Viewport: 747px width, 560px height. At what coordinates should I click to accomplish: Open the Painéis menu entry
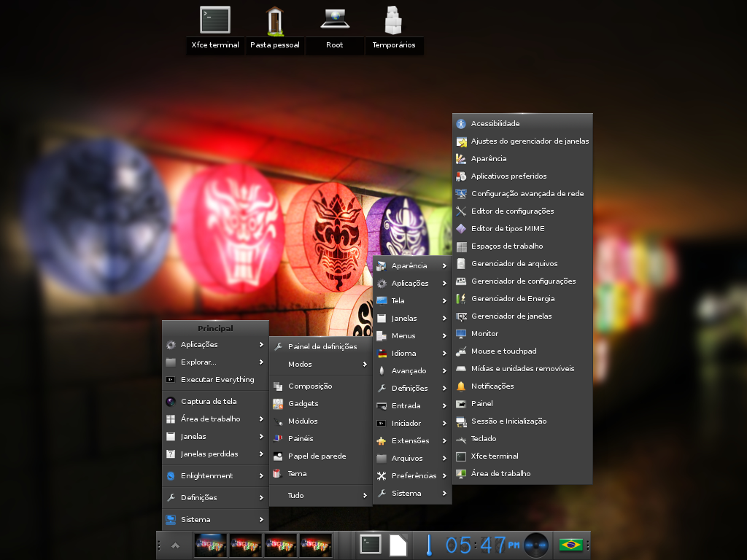click(321, 438)
